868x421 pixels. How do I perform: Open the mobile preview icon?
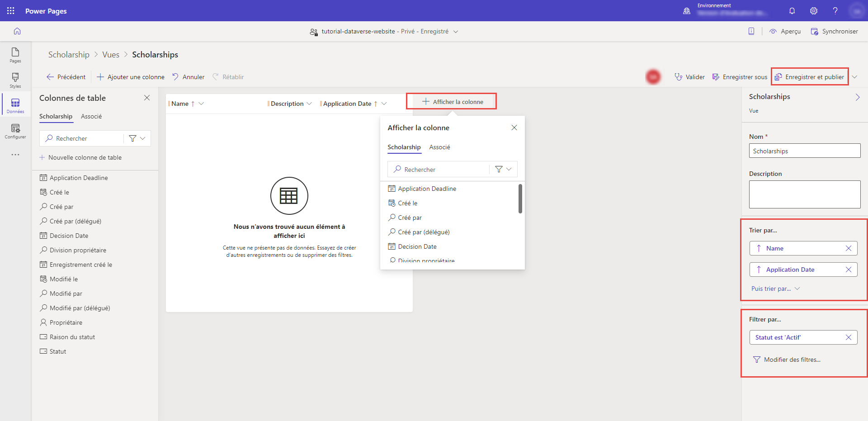(751, 31)
